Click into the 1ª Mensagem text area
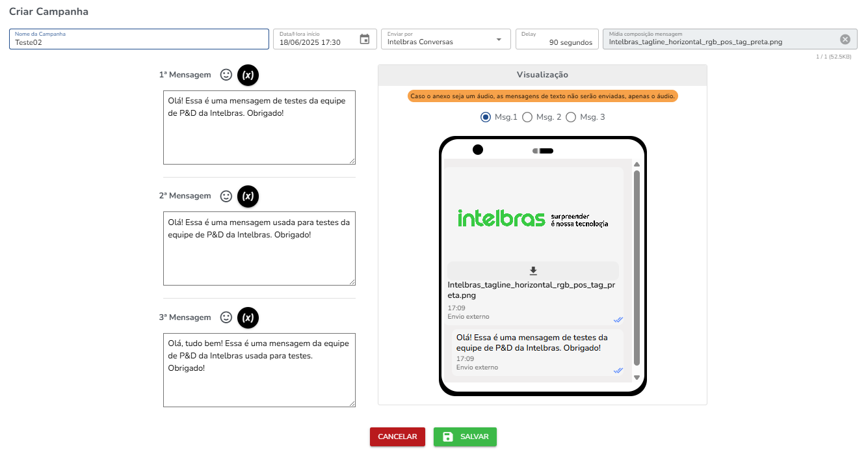868x456 pixels. coord(259,127)
